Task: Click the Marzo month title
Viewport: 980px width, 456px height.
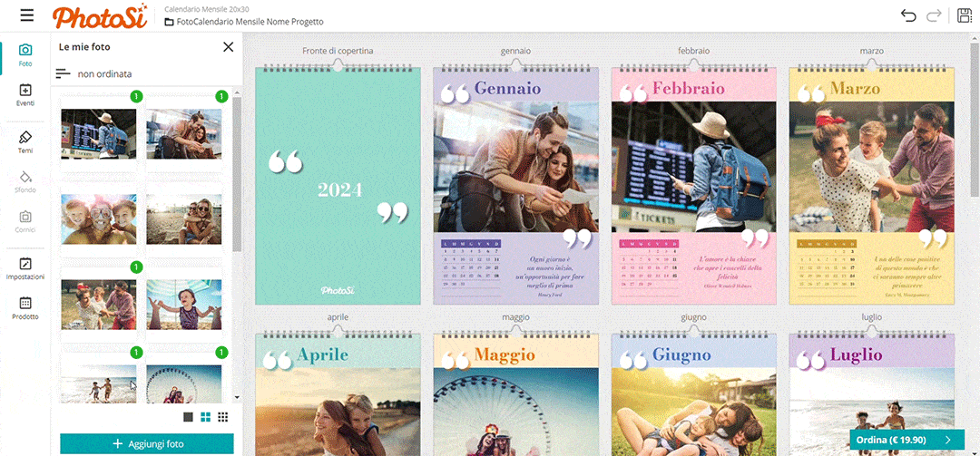Action: (855, 89)
